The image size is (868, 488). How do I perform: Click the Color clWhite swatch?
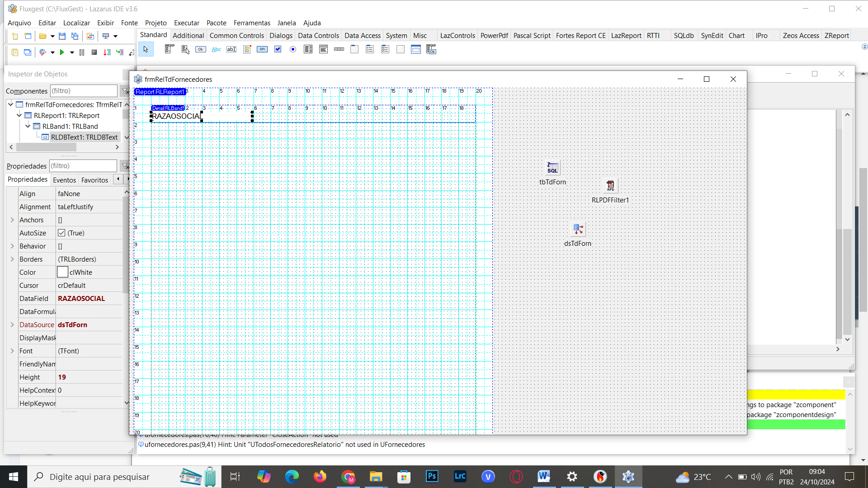click(x=62, y=272)
